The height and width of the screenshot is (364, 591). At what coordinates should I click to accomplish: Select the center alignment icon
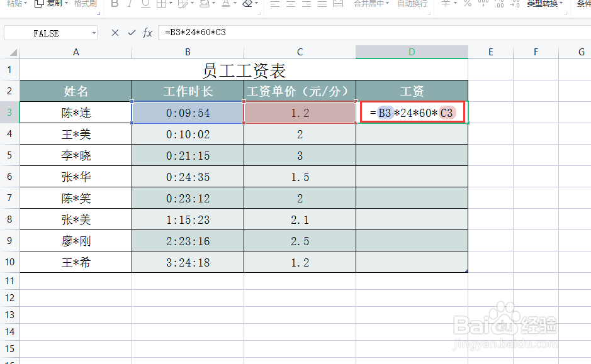(x=290, y=4)
